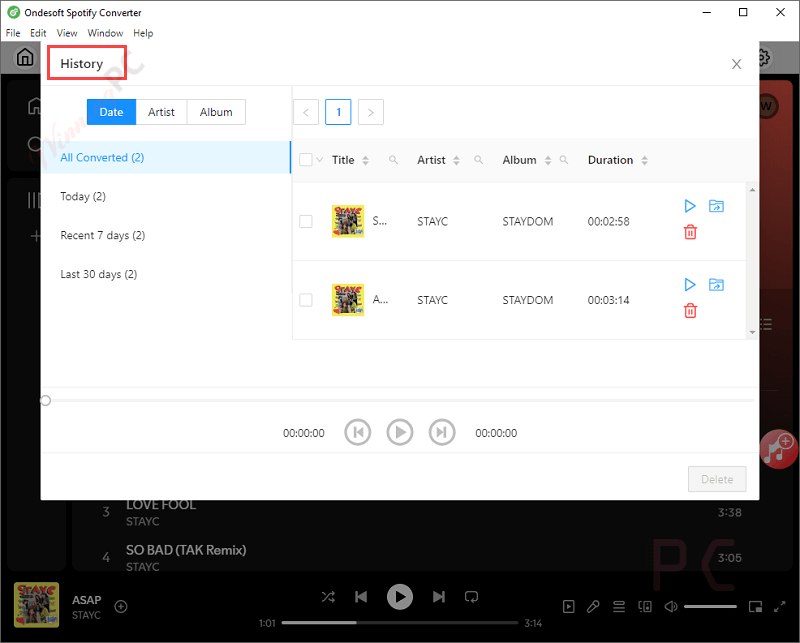Open the play queue

(x=619, y=607)
